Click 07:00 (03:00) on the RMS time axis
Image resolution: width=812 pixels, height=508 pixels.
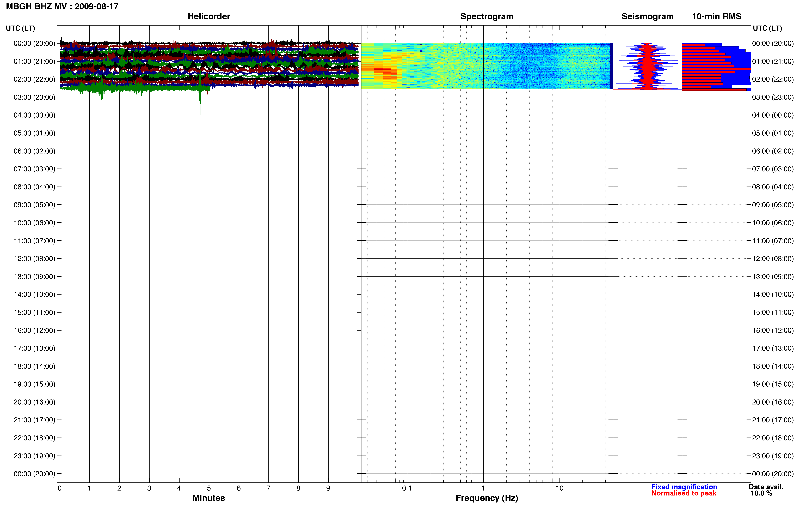click(773, 169)
